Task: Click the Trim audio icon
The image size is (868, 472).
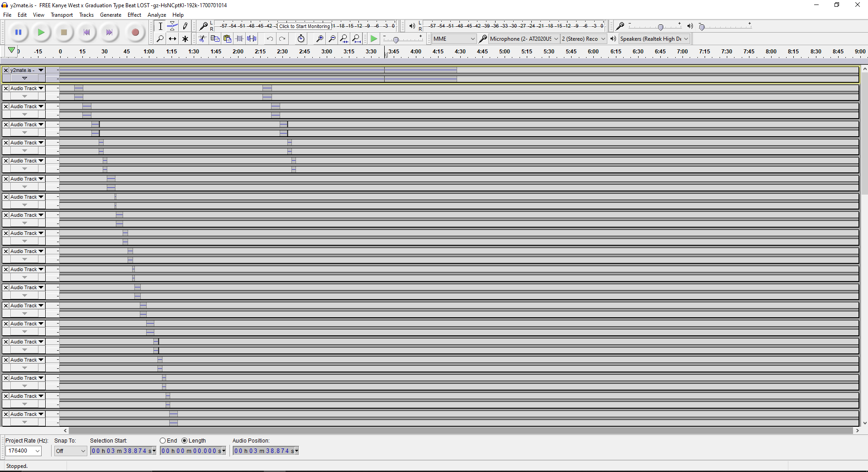Action: click(x=239, y=39)
